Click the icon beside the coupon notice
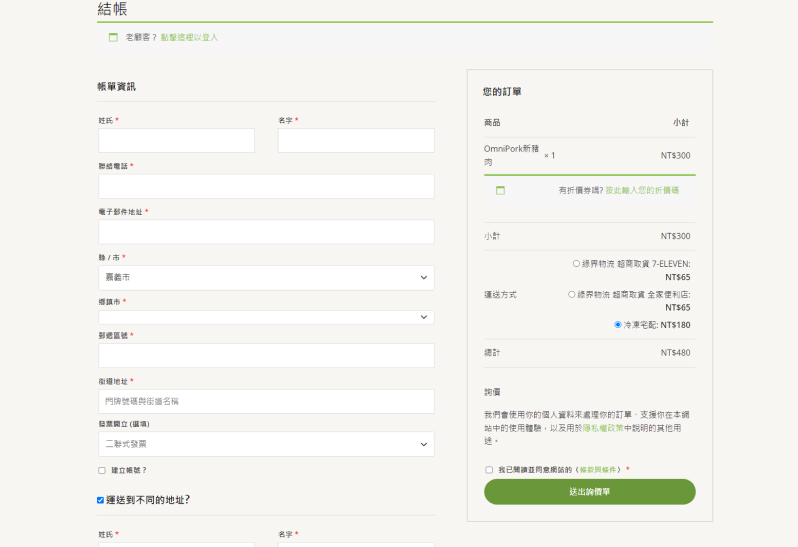The image size is (798, 547). coord(500,190)
